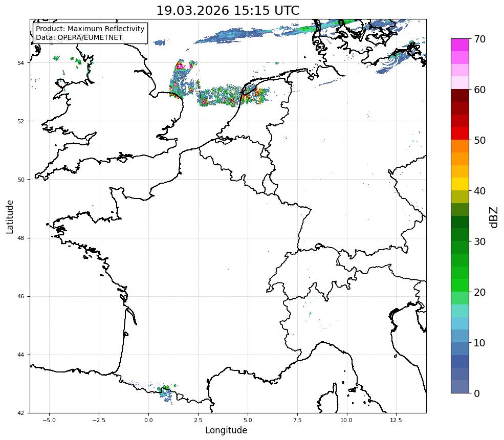Image resolution: width=504 pixels, height=440 pixels.
Task: Click the title "19.03.2026 15:15 UTC"
Action: pos(228,11)
